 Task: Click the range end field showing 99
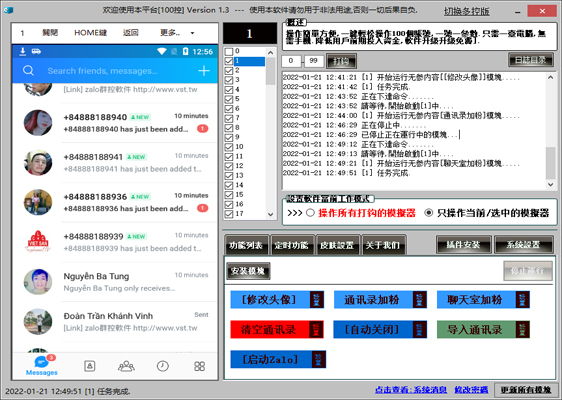tap(314, 61)
